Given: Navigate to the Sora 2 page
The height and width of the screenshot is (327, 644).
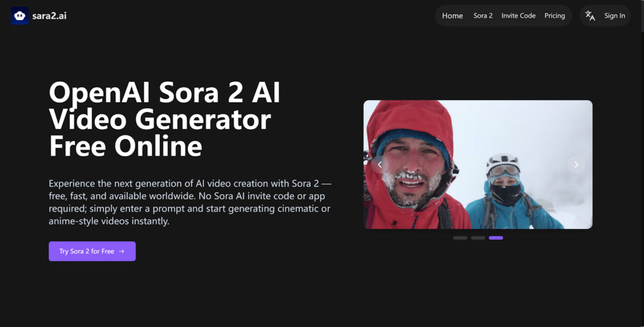Looking at the screenshot, I should click(x=483, y=16).
